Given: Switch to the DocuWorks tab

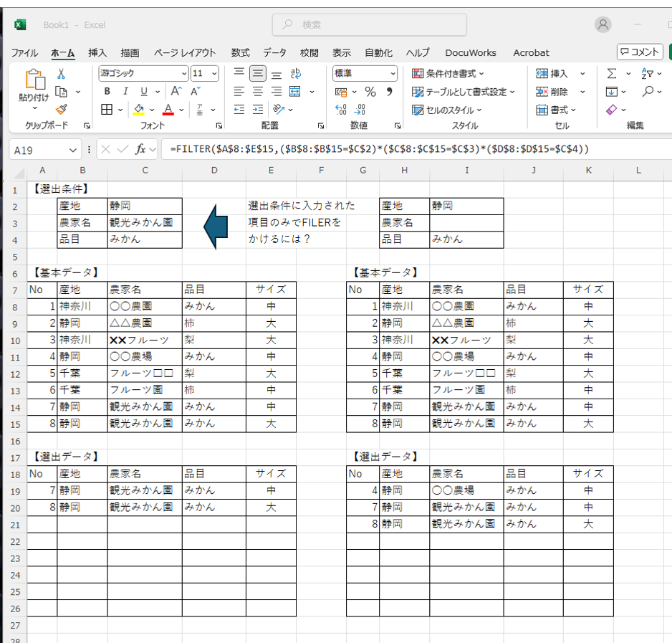Looking at the screenshot, I should [471, 53].
